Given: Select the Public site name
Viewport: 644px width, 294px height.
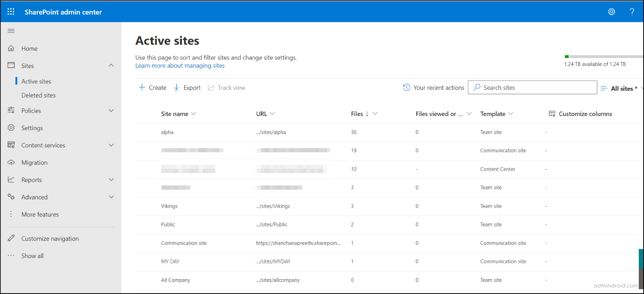Looking at the screenshot, I should tap(168, 225).
